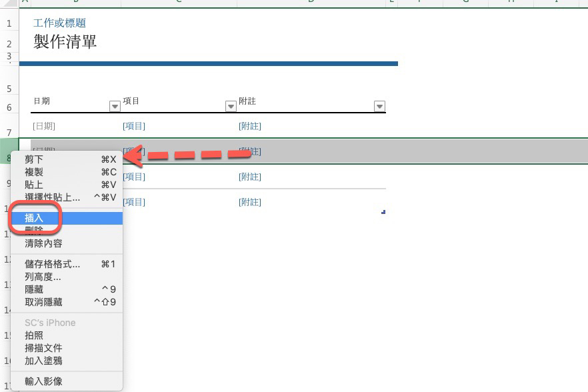Click the table resize corner handle
Image resolution: width=588 pixels, height=392 pixels.
383,211
